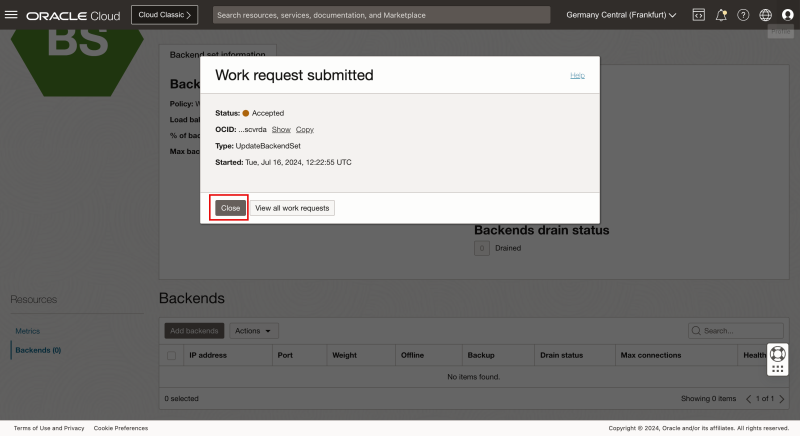Click the top resource search field
The width and height of the screenshot is (800, 436).
(381, 15)
